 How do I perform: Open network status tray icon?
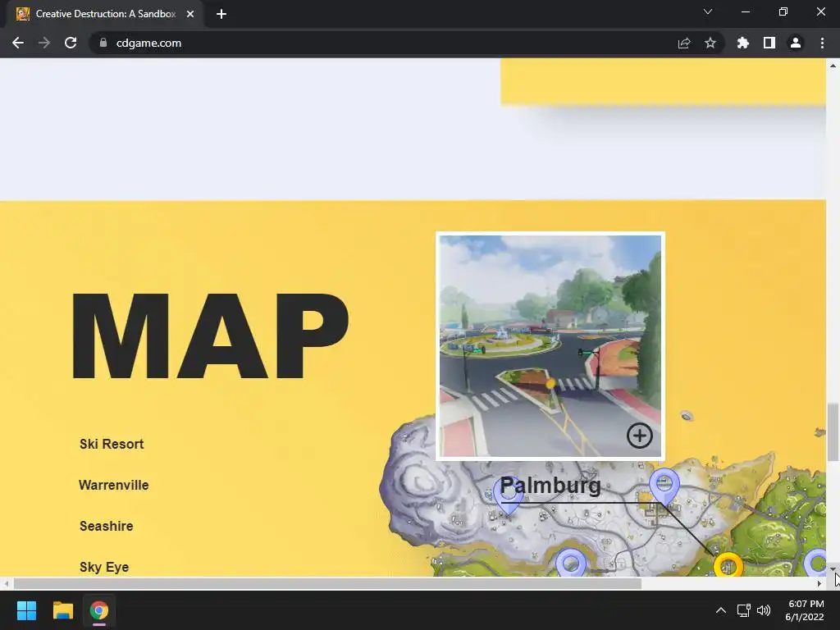(x=743, y=610)
